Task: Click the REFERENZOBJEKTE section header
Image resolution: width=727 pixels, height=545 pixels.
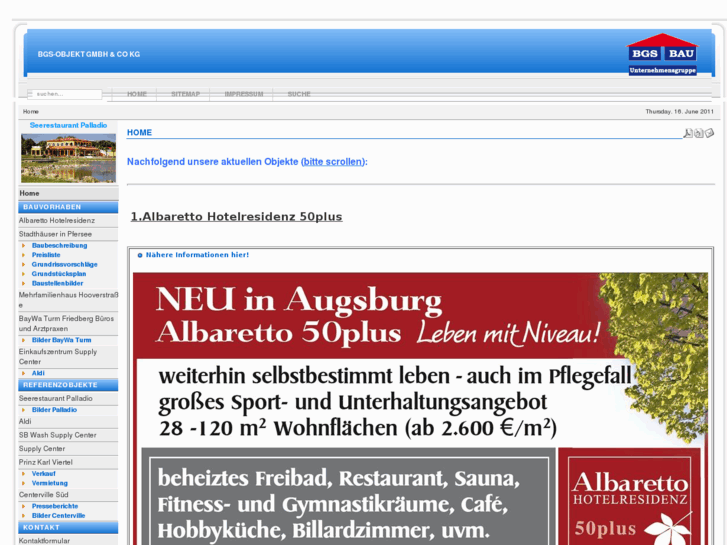Action: pyautogui.click(x=68, y=385)
